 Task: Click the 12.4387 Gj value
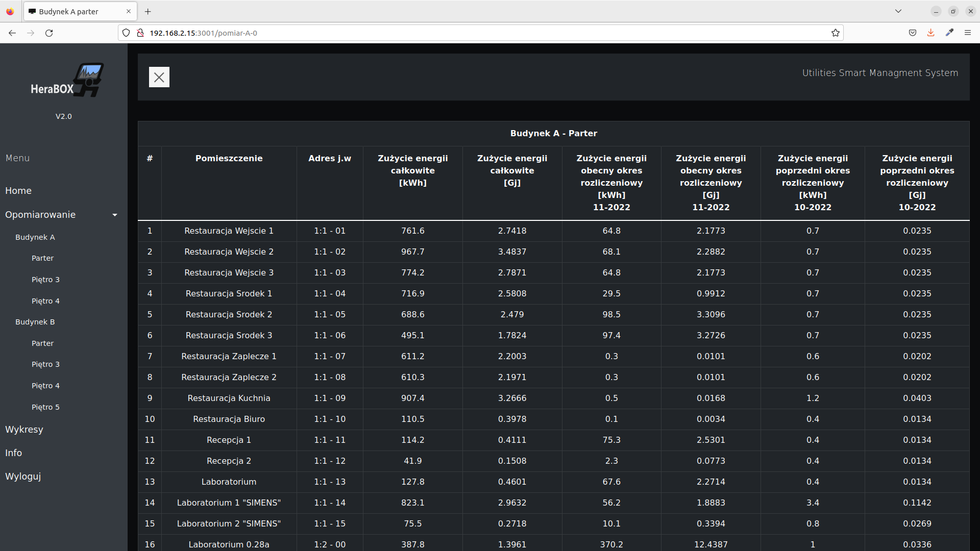[x=710, y=544]
